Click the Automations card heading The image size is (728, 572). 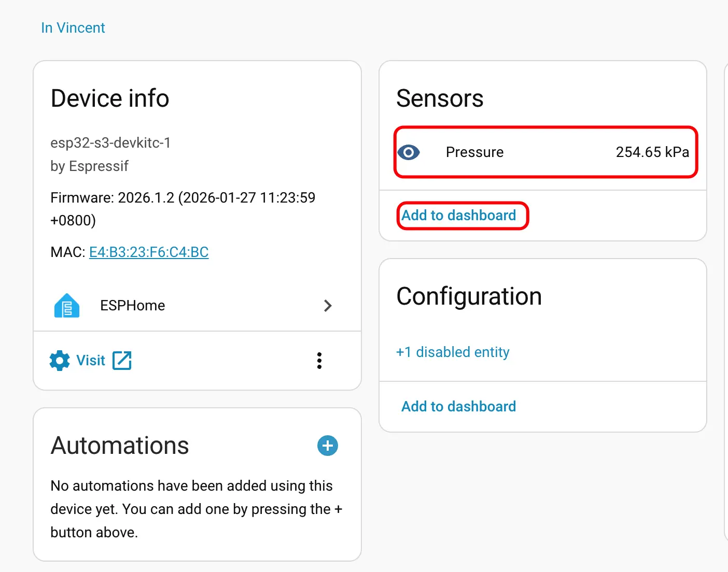click(120, 446)
